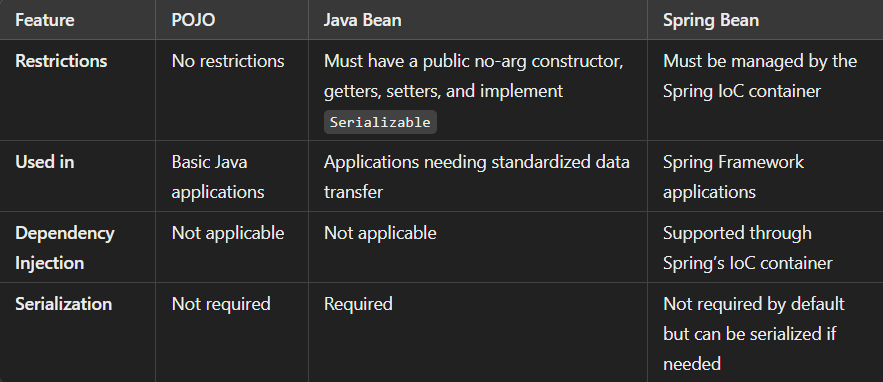
Task: Click Not required by default text
Action: pos(753,304)
